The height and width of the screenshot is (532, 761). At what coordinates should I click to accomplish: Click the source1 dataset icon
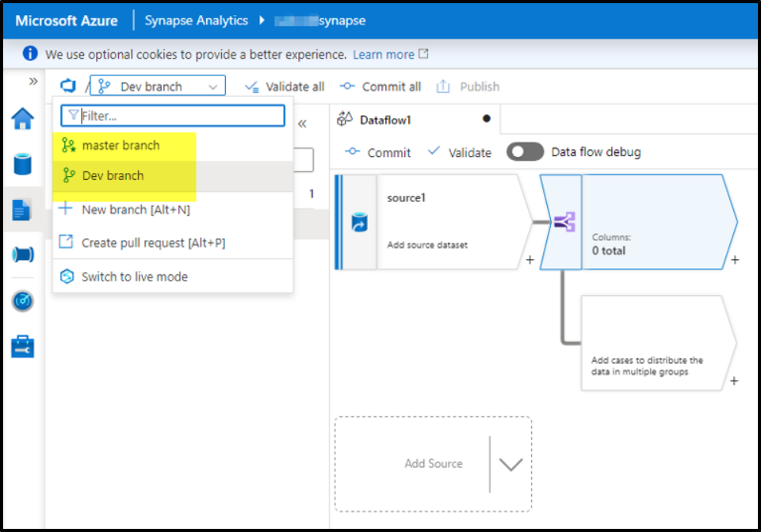(x=360, y=222)
